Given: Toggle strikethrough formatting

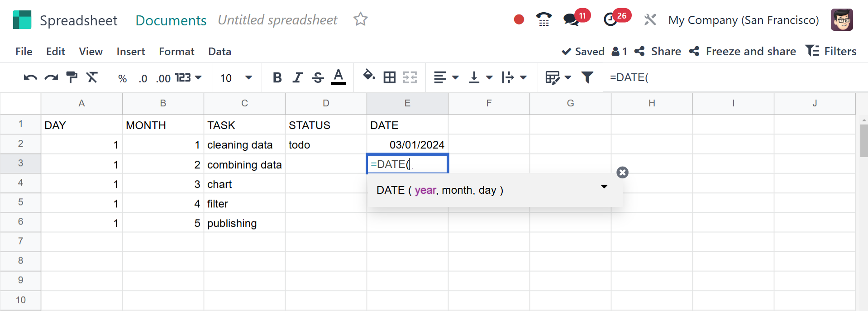Looking at the screenshot, I should (318, 78).
